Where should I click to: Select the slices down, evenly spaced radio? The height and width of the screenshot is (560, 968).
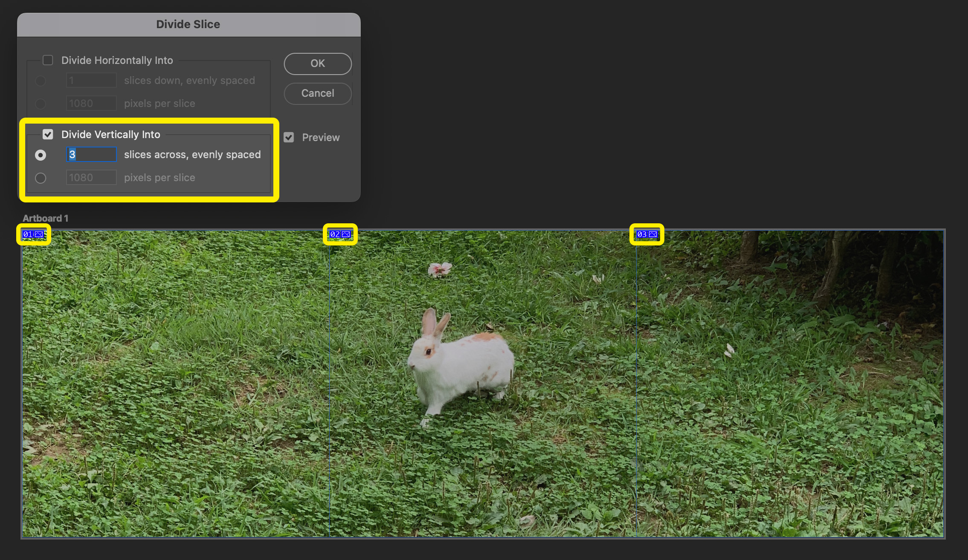pyautogui.click(x=41, y=81)
